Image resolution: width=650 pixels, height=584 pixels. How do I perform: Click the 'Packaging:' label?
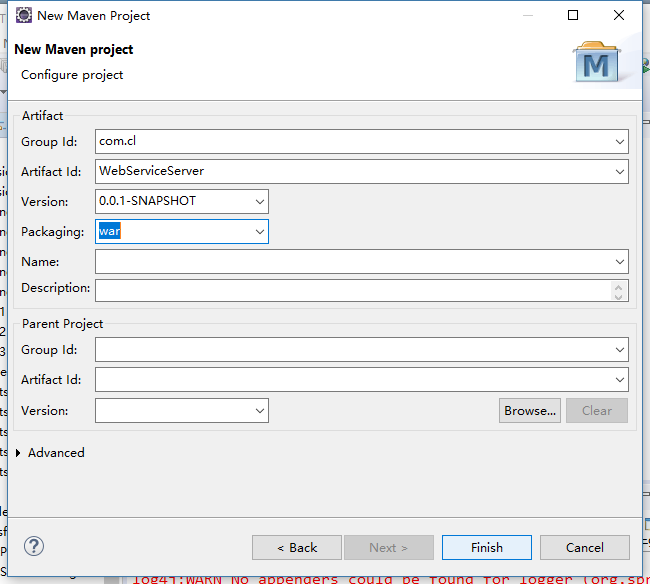point(53,232)
